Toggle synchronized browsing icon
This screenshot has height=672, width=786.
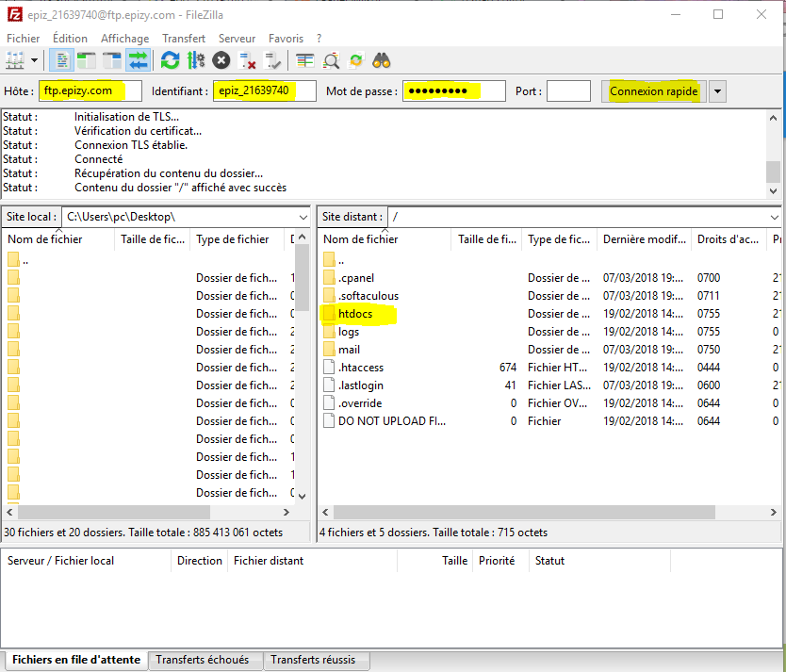point(356,60)
